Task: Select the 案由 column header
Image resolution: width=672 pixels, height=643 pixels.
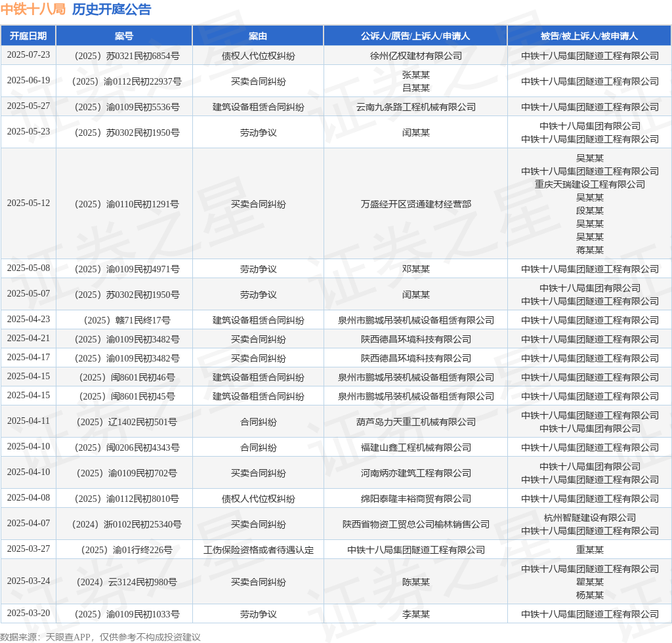Action: pos(258,36)
